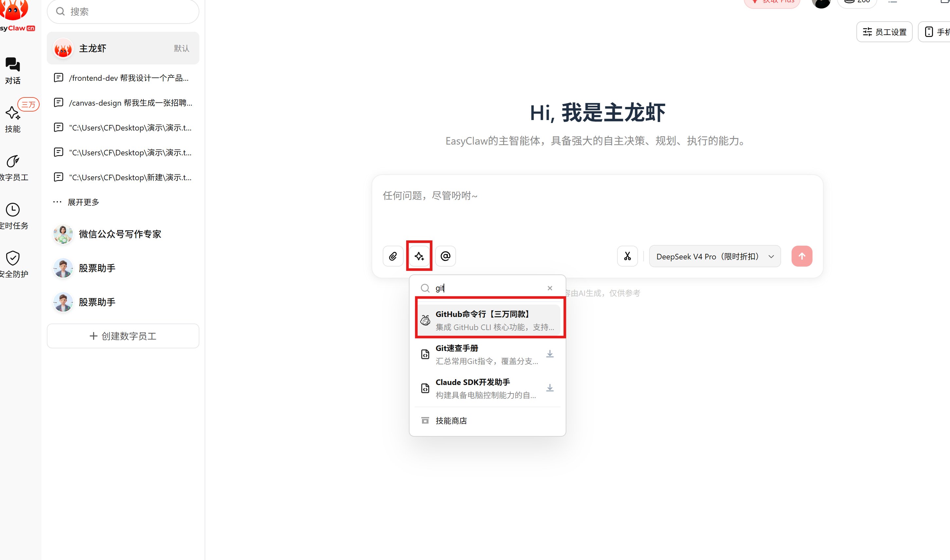Open 技能商店 skill store
The image size is (950, 560).
pos(487,420)
